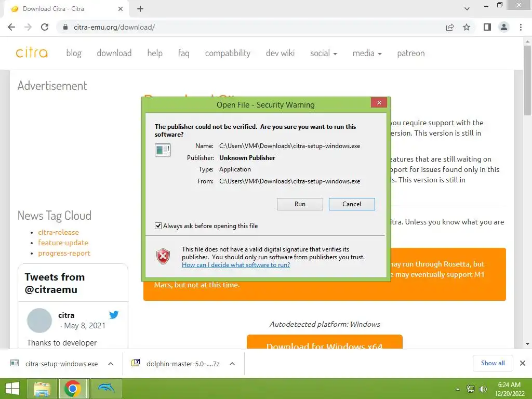Open the tab search chevron
The height and width of the screenshot is (399, 532).
pyautogui.click(x=467, y=9)
